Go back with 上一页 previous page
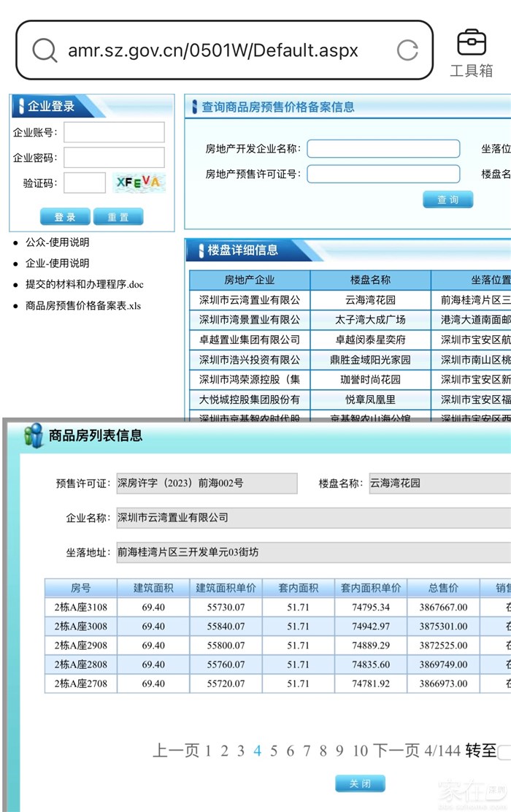511x812 pixels. [175, 751]
